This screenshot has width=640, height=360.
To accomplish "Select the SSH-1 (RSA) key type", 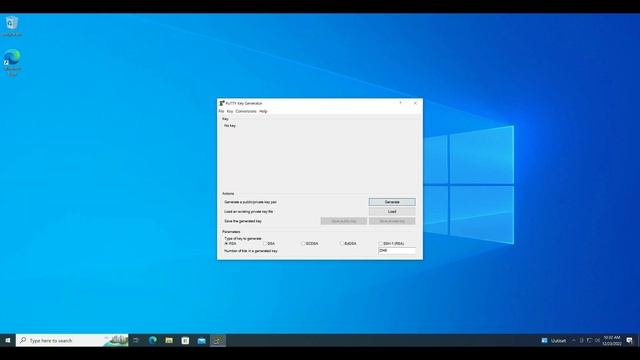I will tap(391, 243).
